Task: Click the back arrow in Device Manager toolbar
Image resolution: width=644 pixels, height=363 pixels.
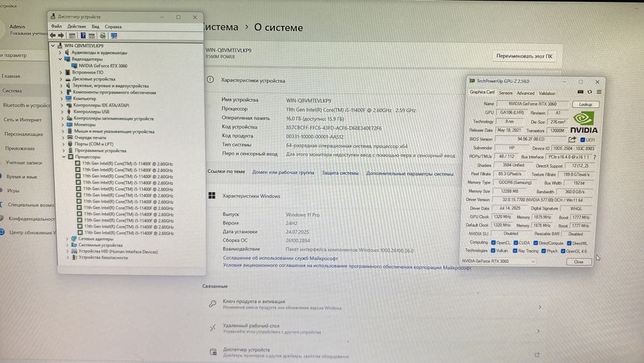Action: pyautogui.click(x=53, y=35)
